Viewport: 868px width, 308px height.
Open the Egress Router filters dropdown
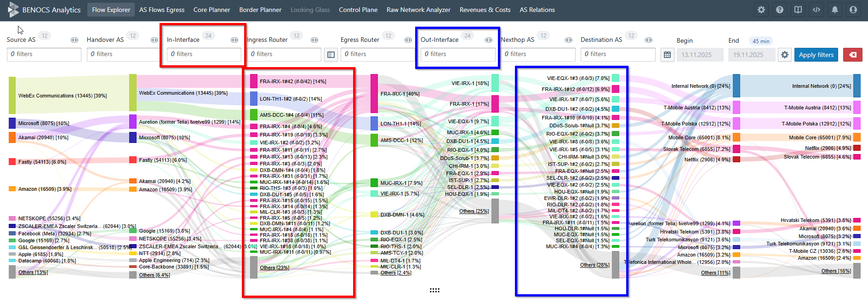click(377, 54)
